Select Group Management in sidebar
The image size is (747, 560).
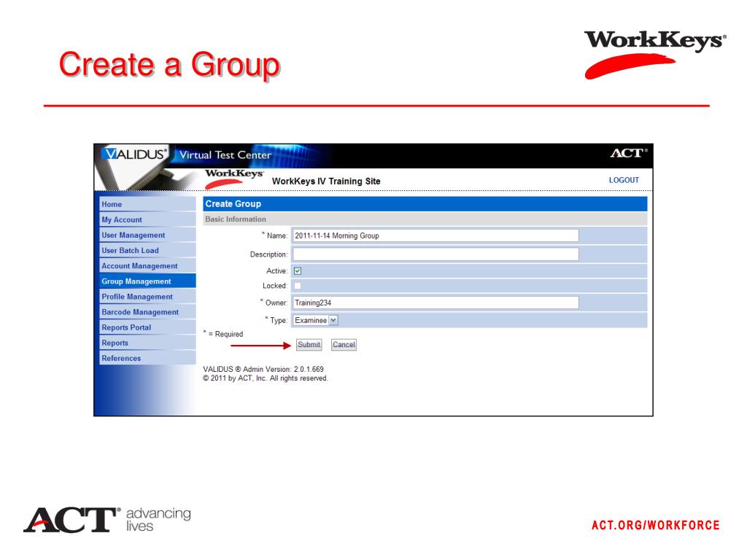(147, 281)
